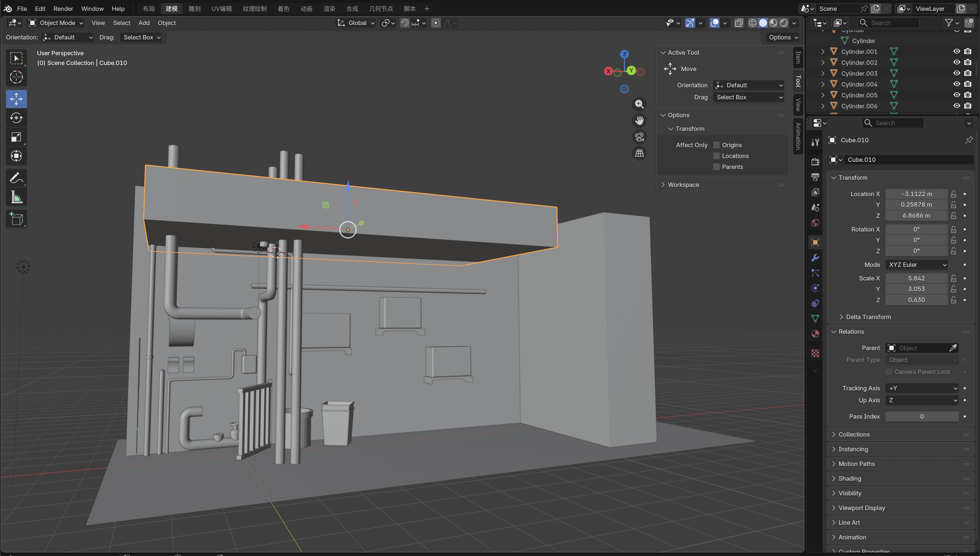The image size is (980, 556).
Task: Lock the Location X value
Action: (x=953, y=194)
